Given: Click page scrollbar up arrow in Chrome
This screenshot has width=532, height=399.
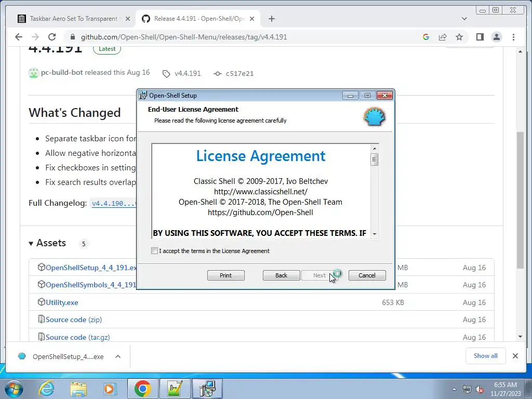Looking at the screenshot, I should [520, 51].
